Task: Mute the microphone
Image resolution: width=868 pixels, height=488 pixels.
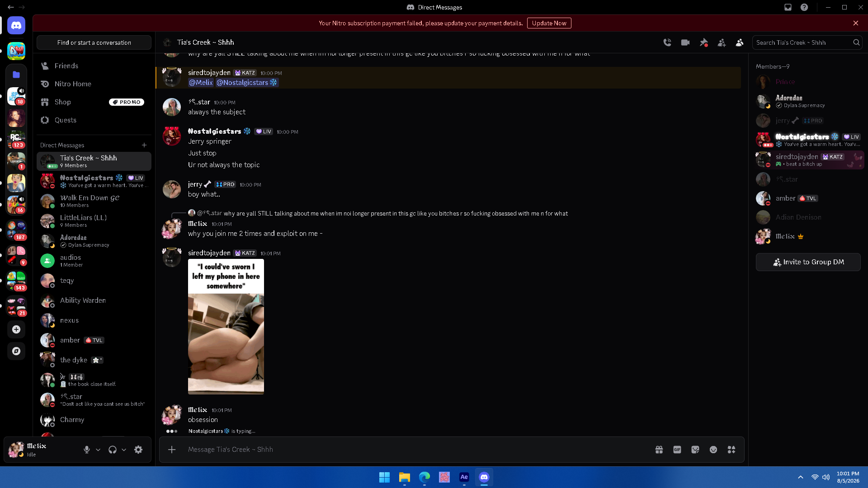Action: tap(87, 450)
